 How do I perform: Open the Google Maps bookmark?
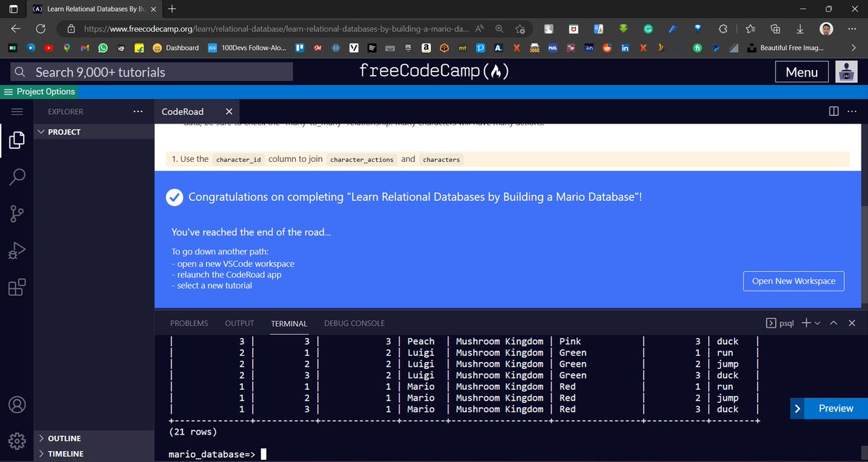[67, 48]
